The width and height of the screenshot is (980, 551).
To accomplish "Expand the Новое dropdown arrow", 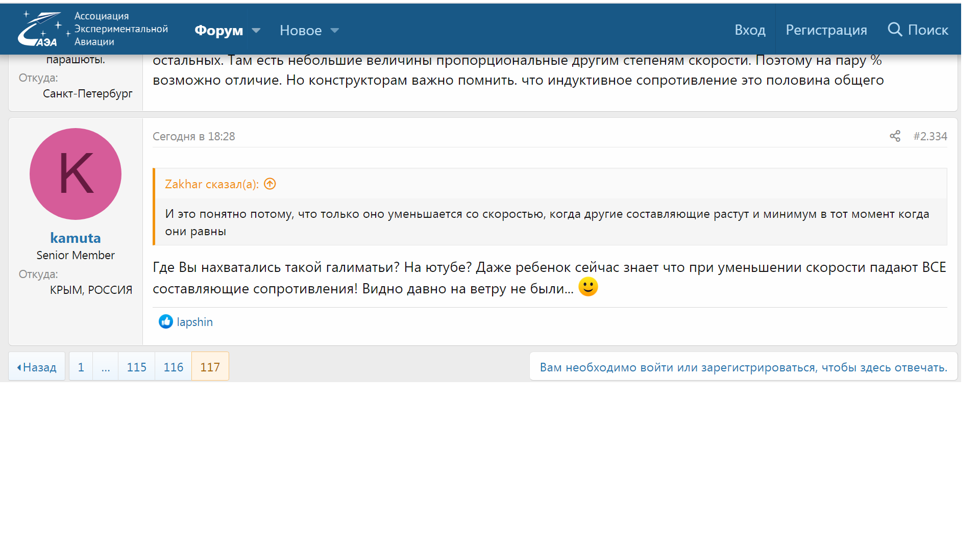I will 335,31.
